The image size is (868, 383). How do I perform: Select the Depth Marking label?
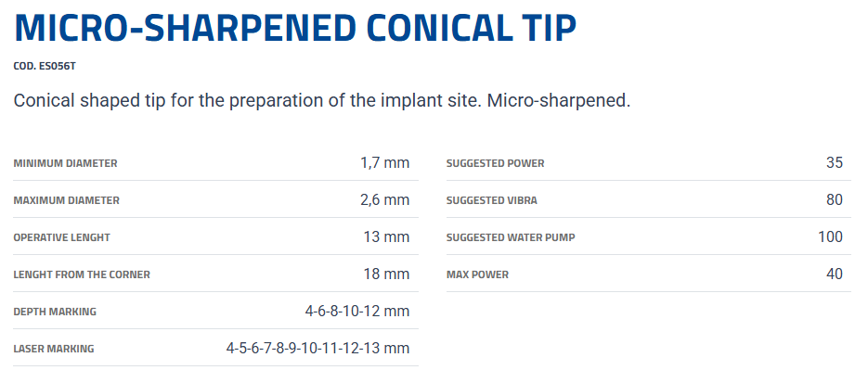[x=55, y=312]
